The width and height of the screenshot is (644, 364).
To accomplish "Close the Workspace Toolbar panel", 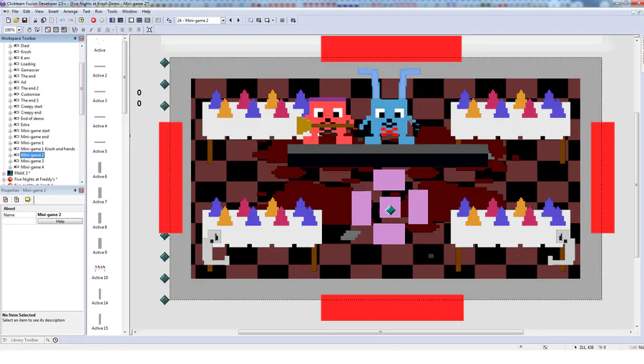I will [x=82, y=38].
